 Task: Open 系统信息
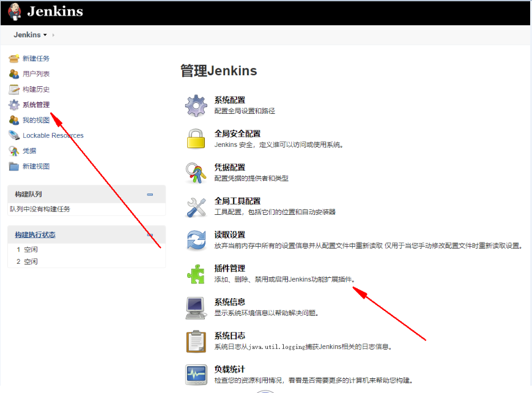coord(230,302)
